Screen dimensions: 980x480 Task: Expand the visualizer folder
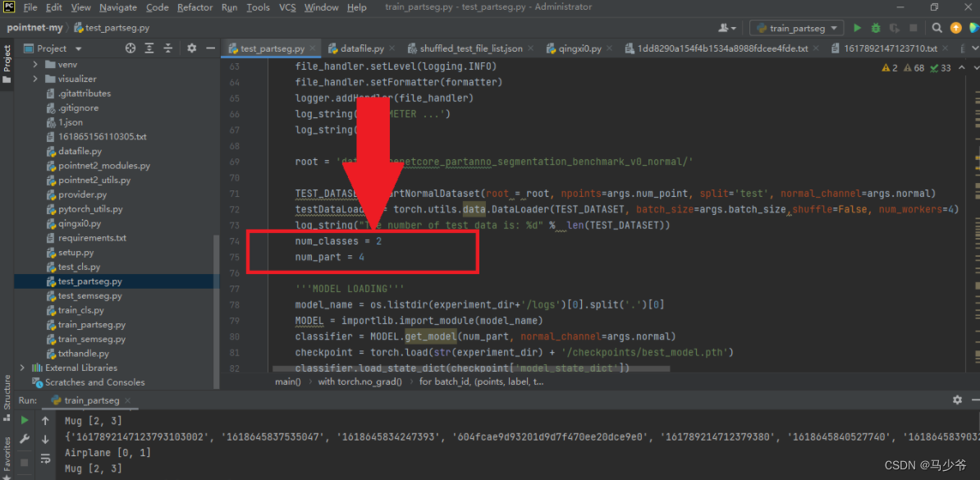[x=35, y=79]
